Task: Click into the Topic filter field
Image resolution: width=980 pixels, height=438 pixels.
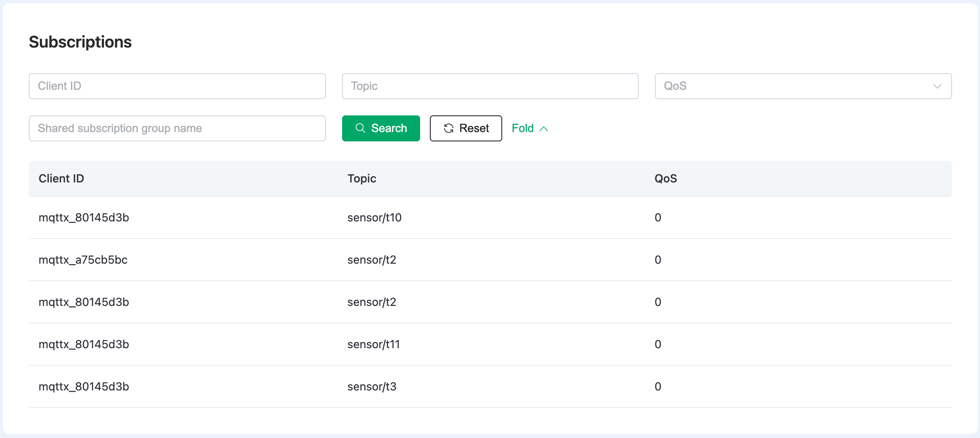Action: [x=490, y=86]
